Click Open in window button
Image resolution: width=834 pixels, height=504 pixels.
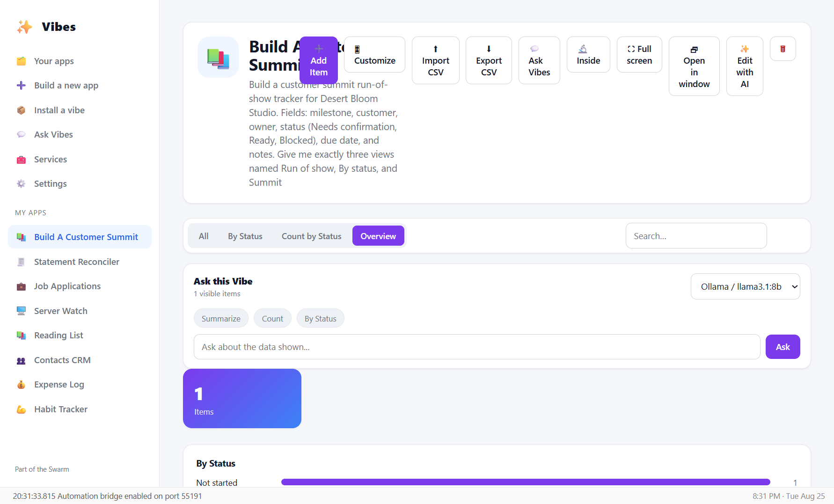pyautogui.click(x=694, y=66)
